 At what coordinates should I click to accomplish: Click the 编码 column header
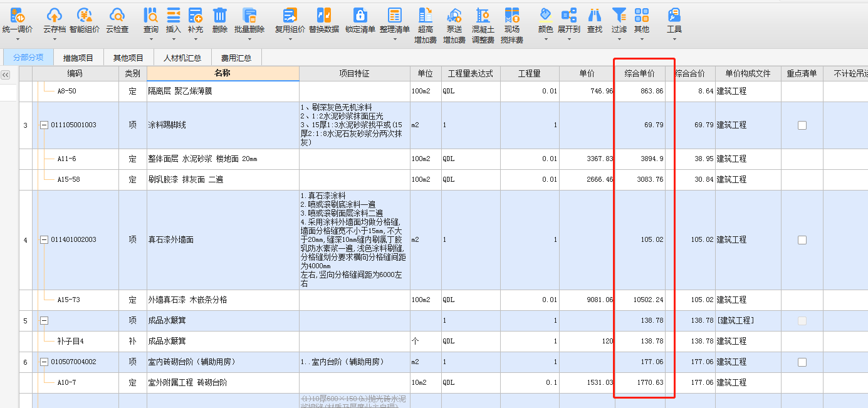click(75, 74)
